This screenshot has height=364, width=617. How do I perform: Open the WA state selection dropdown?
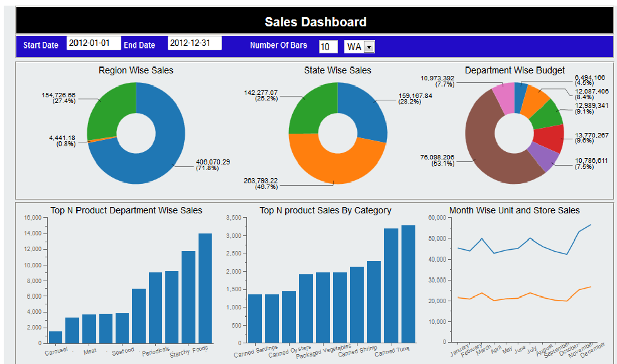[369, 46]
